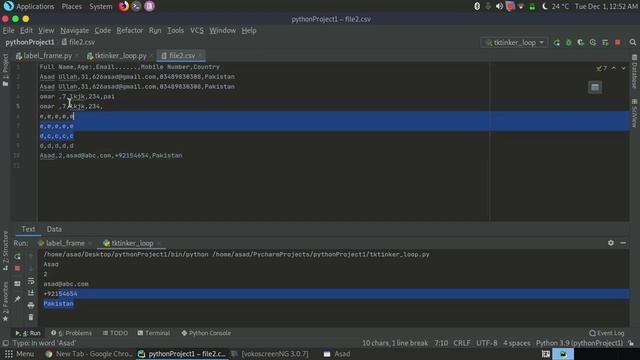
Task: Go to next highlighted typo arrow
Action: [623, 68]
